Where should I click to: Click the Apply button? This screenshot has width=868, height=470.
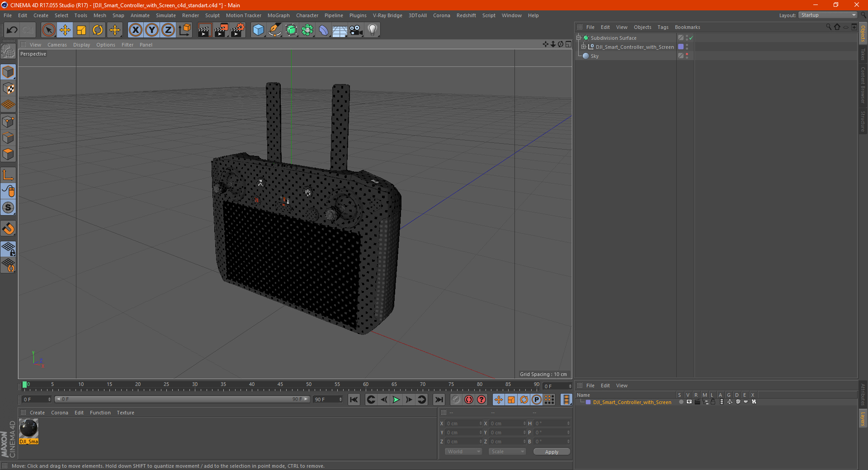click(552, 451)
